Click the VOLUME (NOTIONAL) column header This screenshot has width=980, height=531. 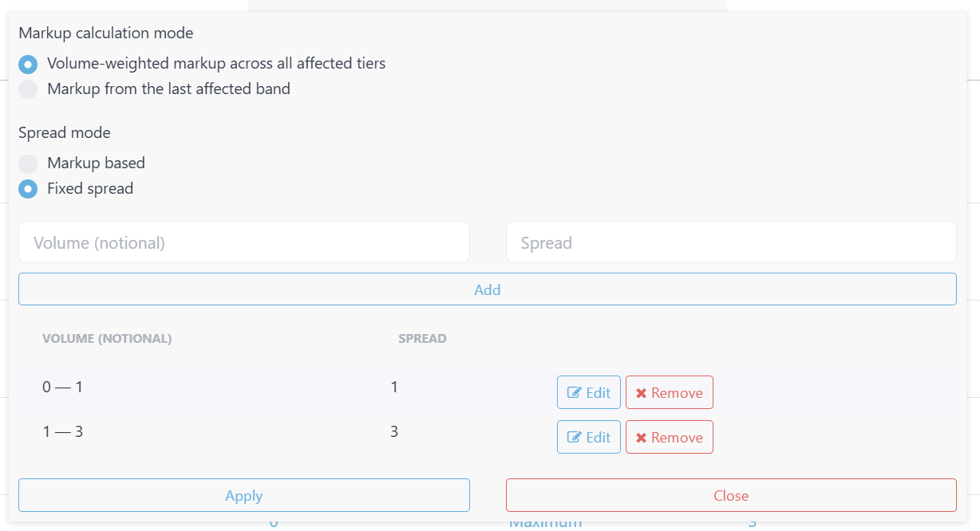107,339
